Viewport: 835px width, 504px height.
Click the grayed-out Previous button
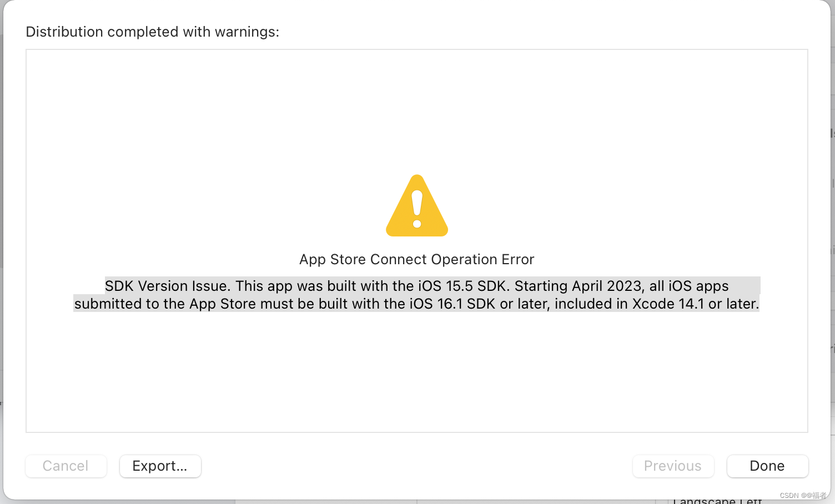(x=673, y=466)
